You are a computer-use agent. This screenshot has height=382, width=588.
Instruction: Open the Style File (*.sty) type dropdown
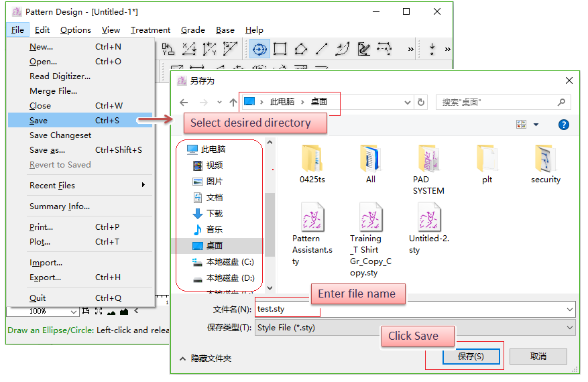570,328
